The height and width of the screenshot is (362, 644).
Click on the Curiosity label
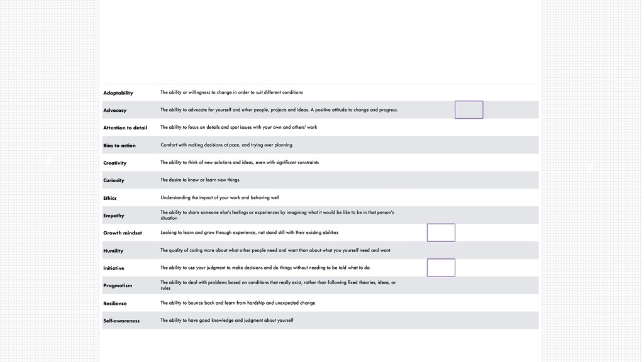[113, 180]
